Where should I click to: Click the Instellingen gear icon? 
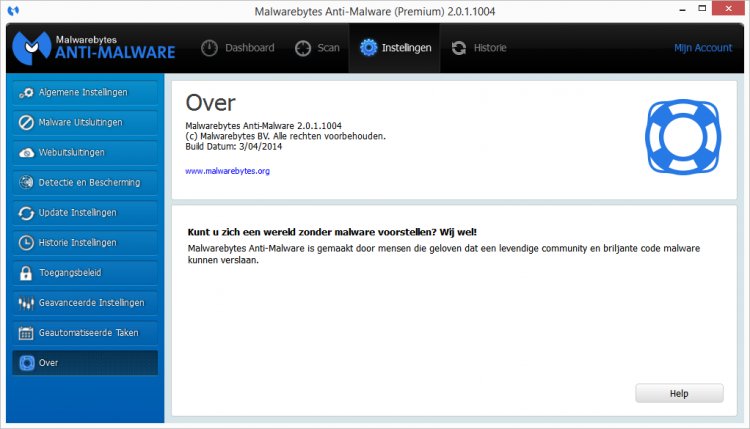[x=368, y=47]
